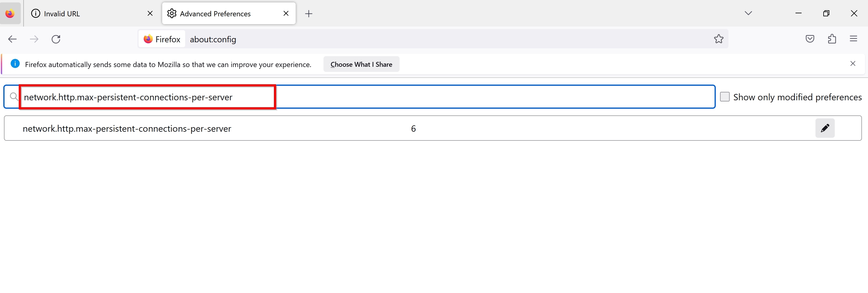Click the Choose What I Share button
This screenshot has height=293, width=868.
(x=361, y=64)
